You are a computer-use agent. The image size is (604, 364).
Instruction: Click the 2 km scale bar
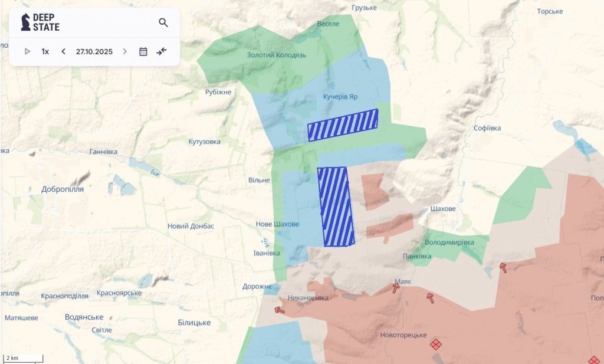24,358
